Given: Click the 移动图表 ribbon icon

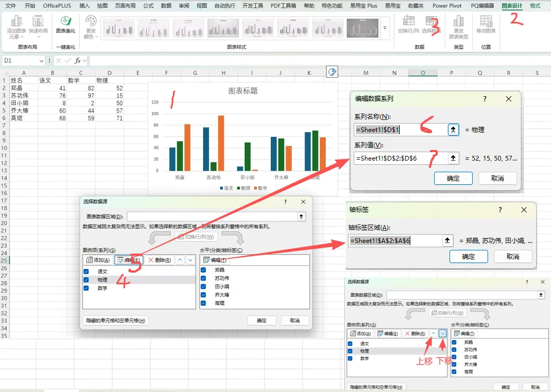Looking at the screenshot, I should point(485,24).
